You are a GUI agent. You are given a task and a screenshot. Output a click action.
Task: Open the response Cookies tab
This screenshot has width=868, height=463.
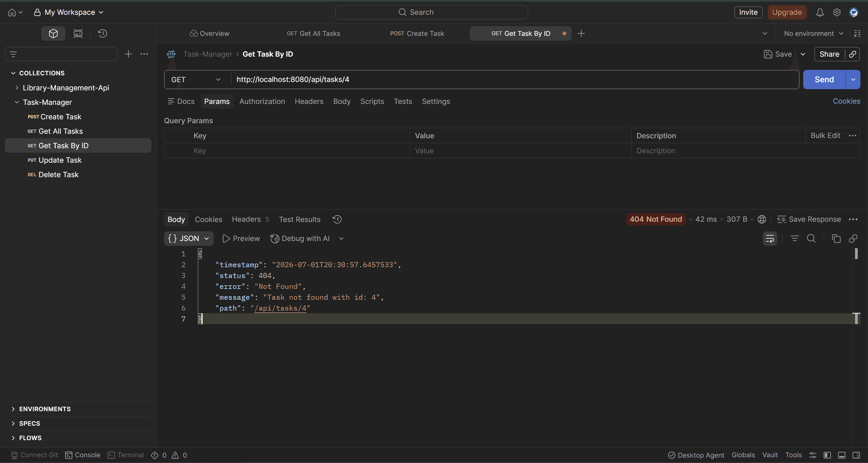tap(208, 219)
